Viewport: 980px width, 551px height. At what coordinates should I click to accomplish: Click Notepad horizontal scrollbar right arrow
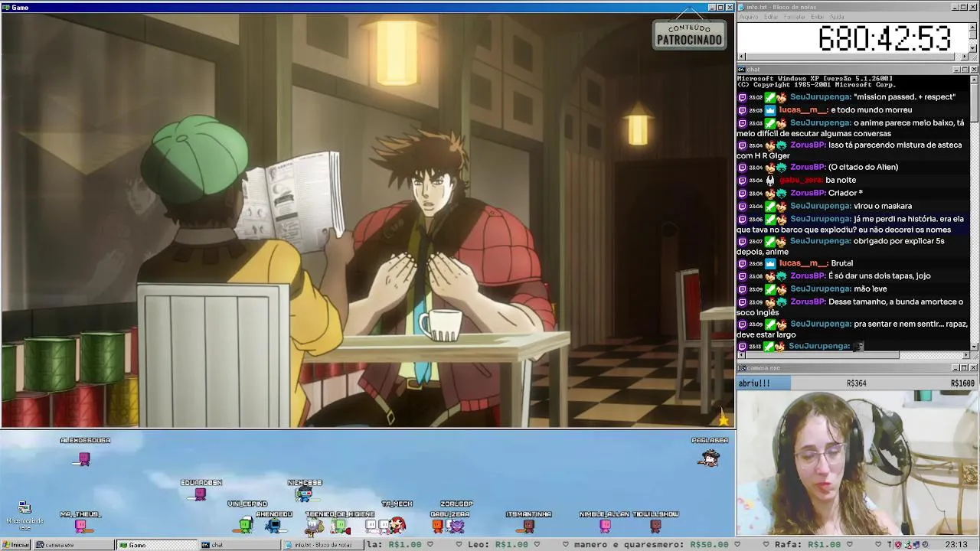click(965, 57)
